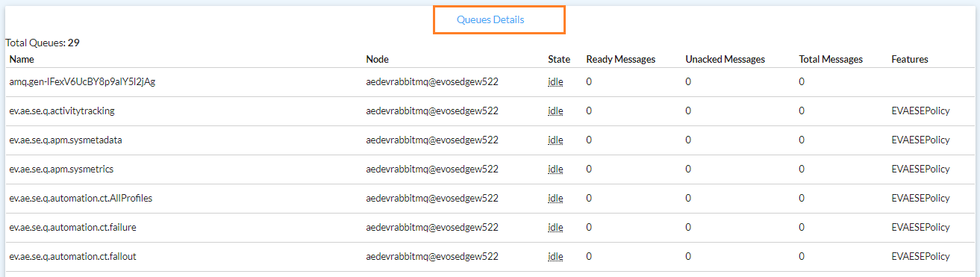980x277 pixels.
Task: Open the ev.ae.se.q.automation.ct.fallout queue
Action: 72,257
